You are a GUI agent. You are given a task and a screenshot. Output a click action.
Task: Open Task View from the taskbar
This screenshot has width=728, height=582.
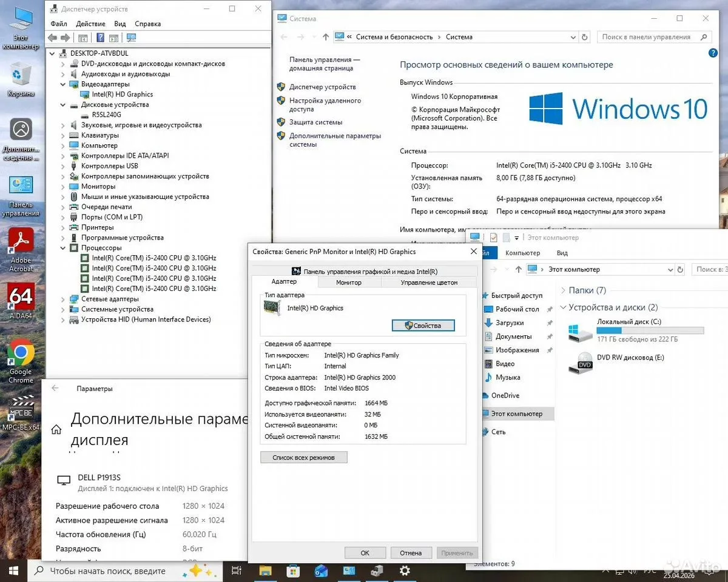point(237,570)
